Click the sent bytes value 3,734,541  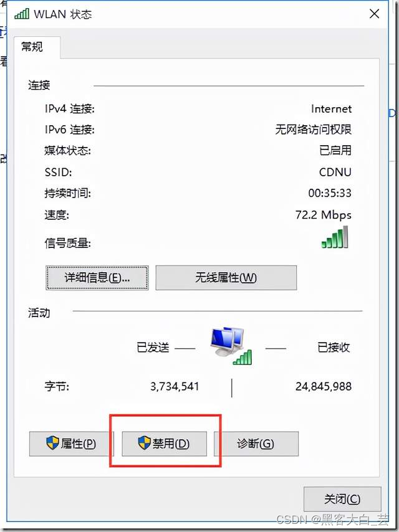click(x=175, y=386)
